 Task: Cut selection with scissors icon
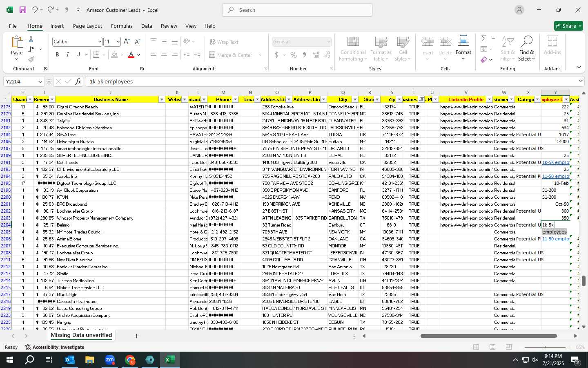point(31,39)
